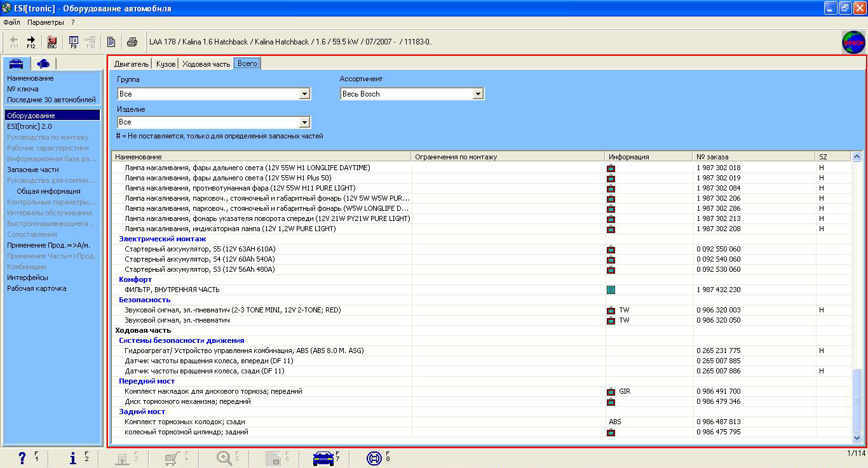Image resolution: width=868 pixels, height=468 pixels.
Task: Click the F11 back arrow icon
Action: click(x=14, y=42)
